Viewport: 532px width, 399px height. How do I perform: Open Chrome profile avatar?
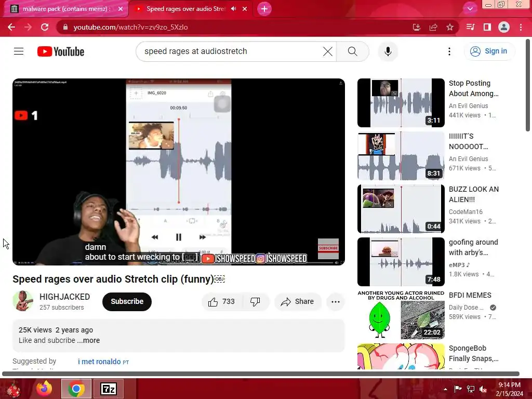[x=504, y=27]
